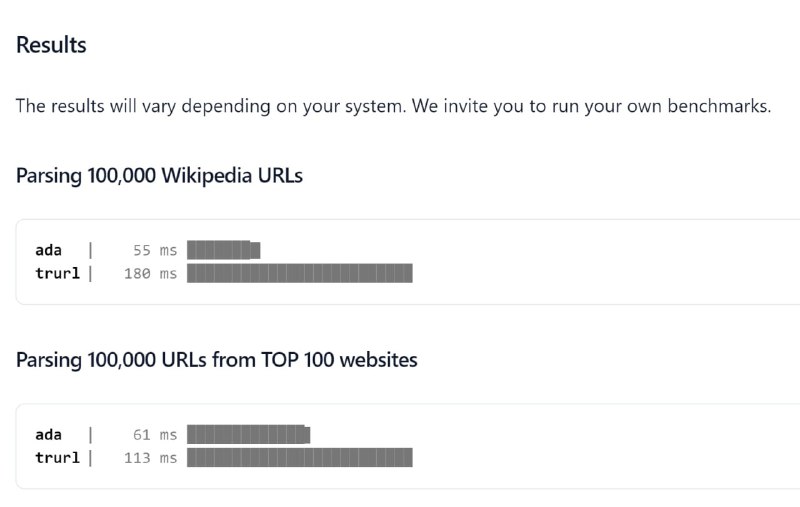
Task: Click the Parsing 100,000 Wikipedia URLs heading
Action: tap(159, 175)
